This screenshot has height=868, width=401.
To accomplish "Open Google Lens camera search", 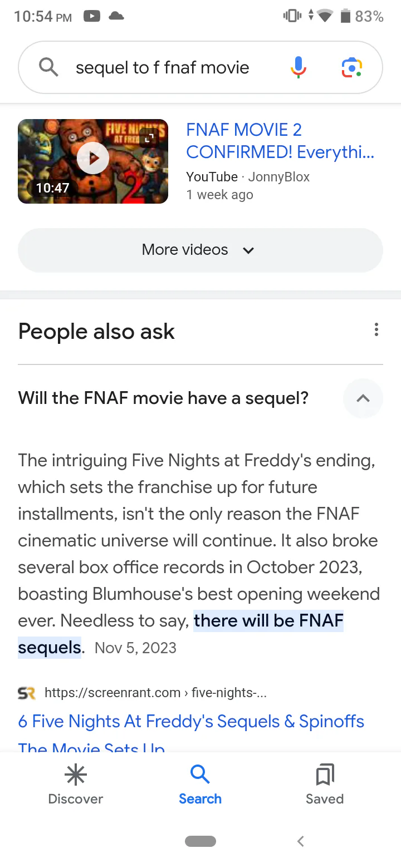I will click(x=351, y=68).
